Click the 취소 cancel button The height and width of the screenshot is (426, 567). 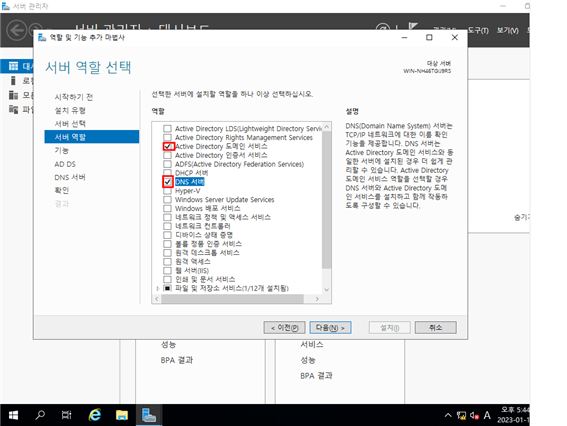[435, 328]
